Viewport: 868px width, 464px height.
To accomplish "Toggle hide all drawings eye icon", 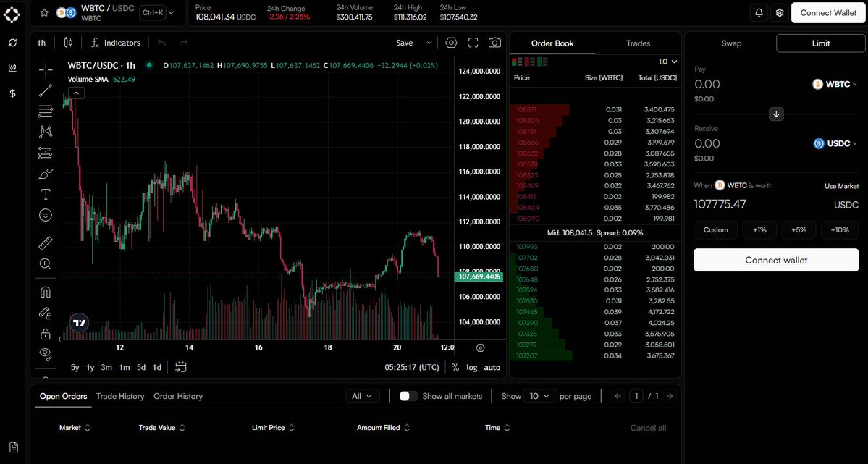I will (x=46, y=353).
